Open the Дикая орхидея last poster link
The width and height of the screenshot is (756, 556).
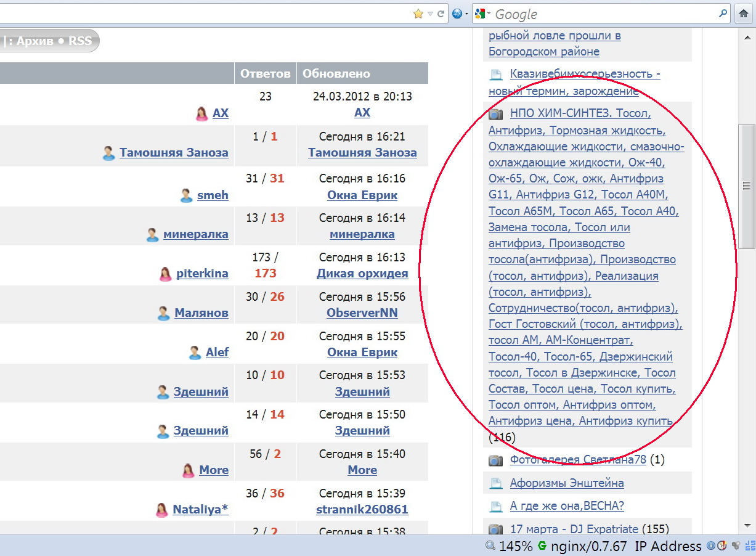coord(362,274)
